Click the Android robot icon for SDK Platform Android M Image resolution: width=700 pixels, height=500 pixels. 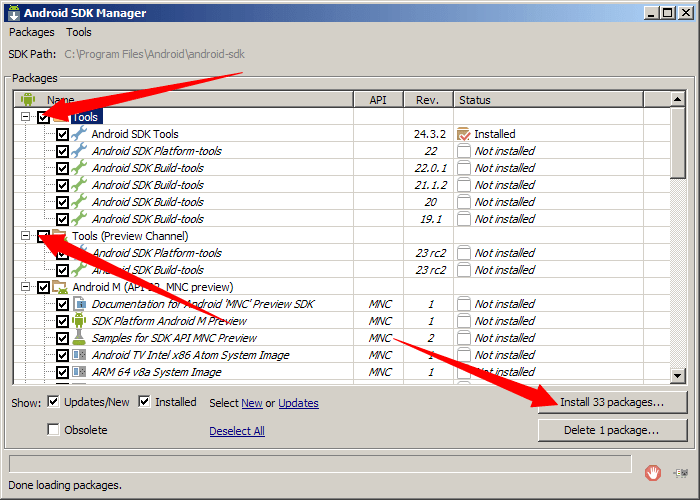79,321
